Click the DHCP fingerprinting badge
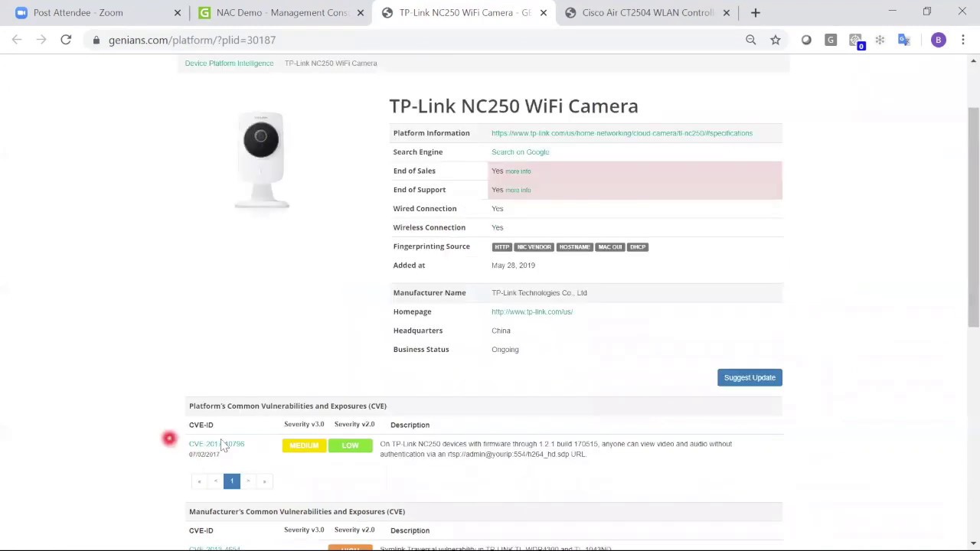Screen dimensions: 980x551 tap(638, 246)
